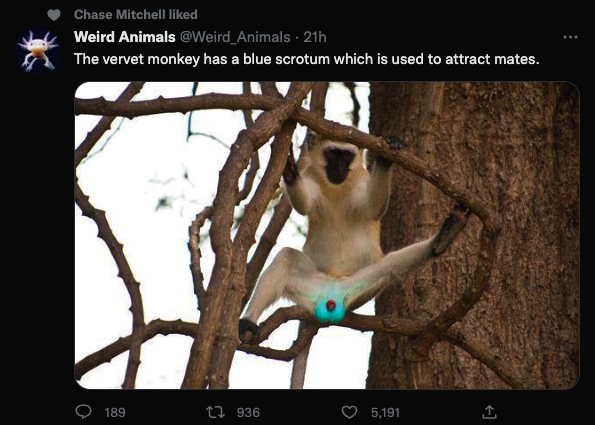
Task: Open the share icon below the photo
Action: [x=489, y=412]
